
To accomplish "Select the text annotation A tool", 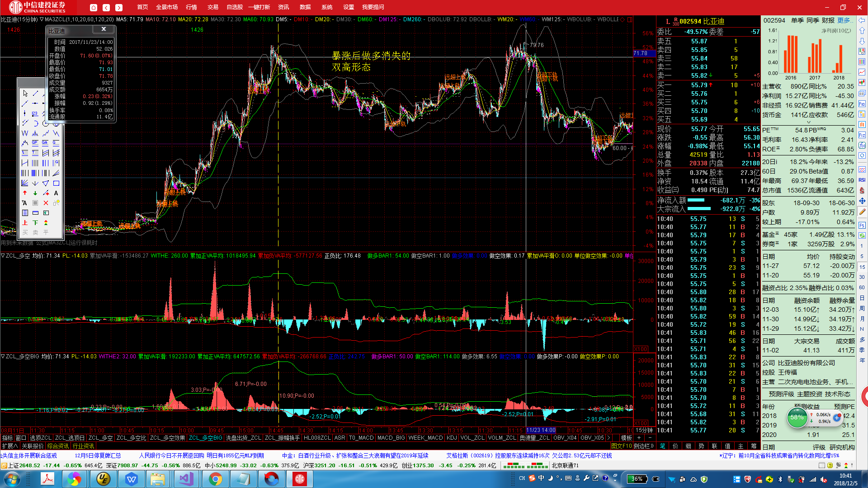I will (x=56, y=193).
